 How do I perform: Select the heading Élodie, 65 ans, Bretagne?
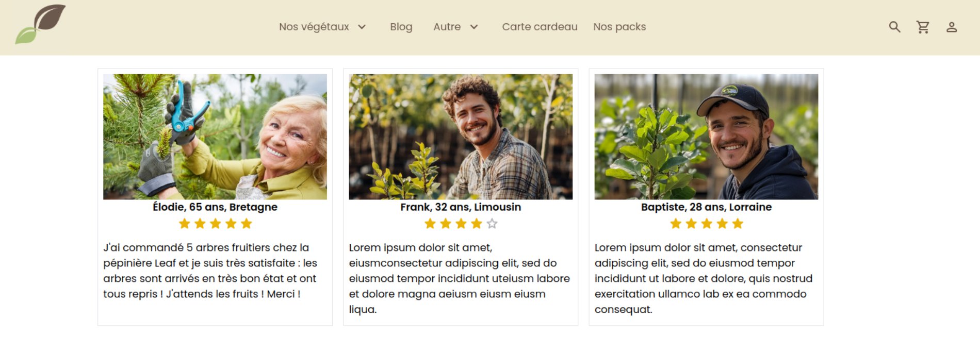[x=215, y=207]
